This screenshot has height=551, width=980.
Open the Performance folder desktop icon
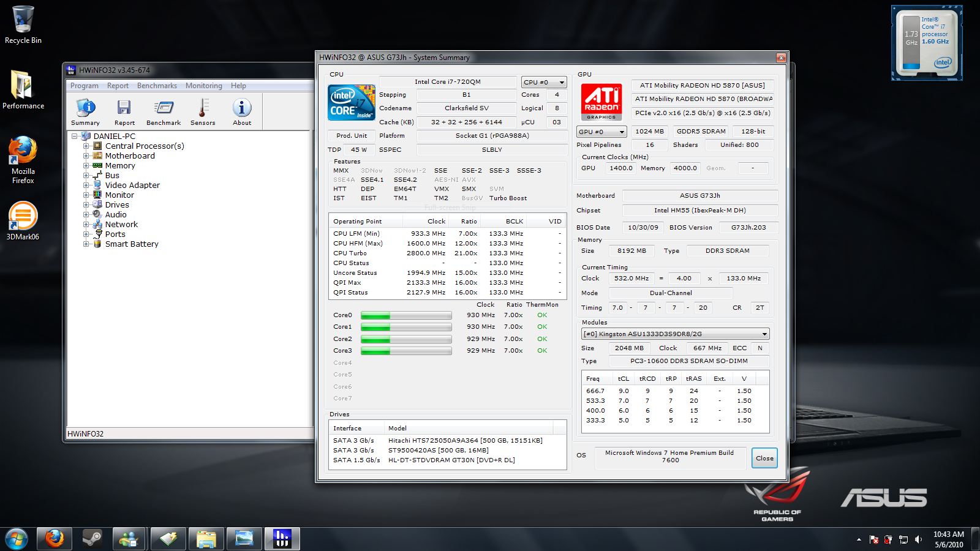coord(23,89)
